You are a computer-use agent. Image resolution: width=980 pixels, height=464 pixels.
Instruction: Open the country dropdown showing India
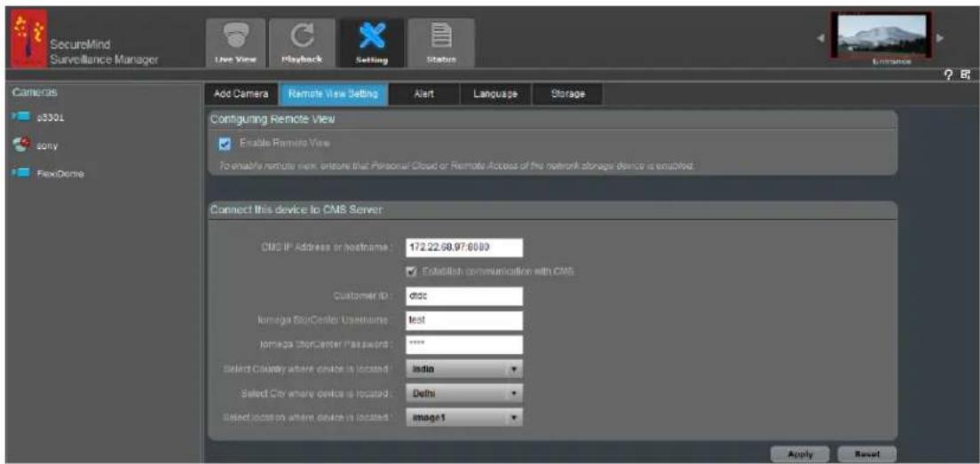tap(463, 369)
